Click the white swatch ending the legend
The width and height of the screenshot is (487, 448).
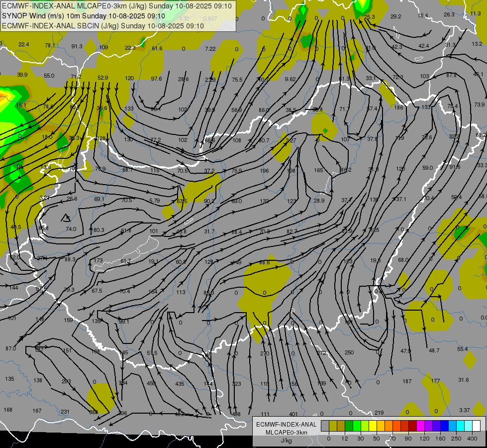click(x=476, y=426)
